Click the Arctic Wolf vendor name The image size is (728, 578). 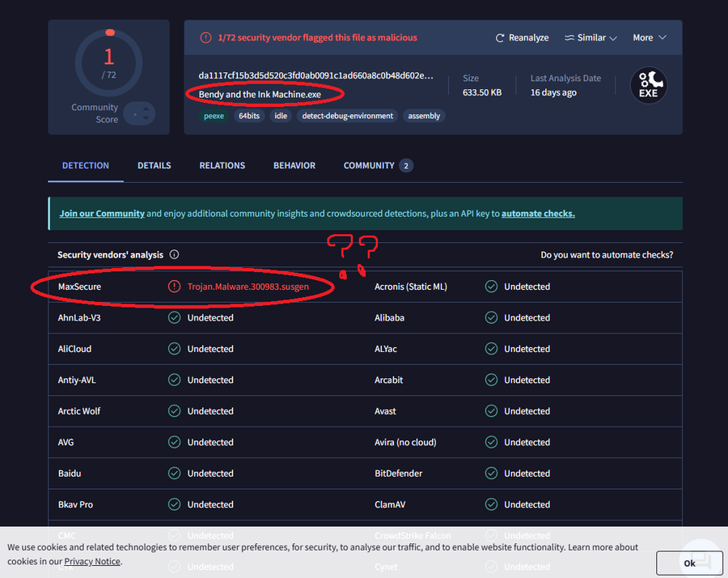point(79,411)
